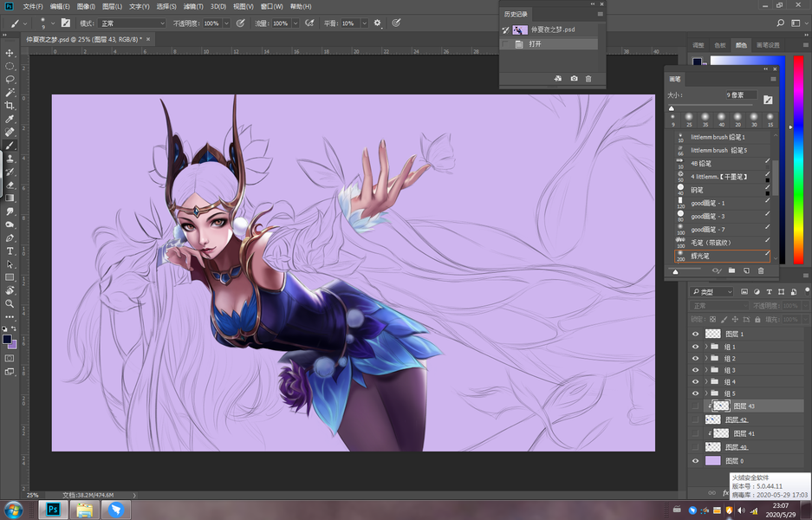Select the Pen tool
The height and width of the screenshot is (520, 812).
point(10,237)
